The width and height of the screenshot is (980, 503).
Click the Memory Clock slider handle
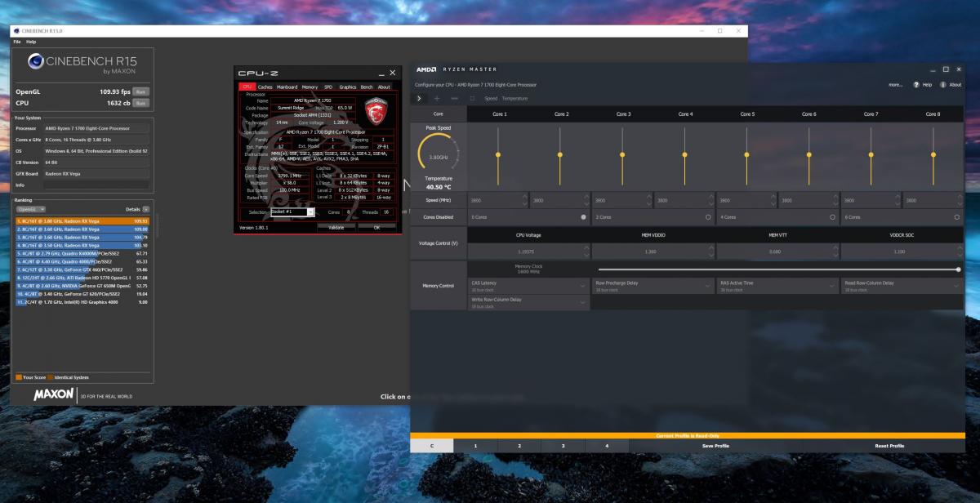(959, 269)
